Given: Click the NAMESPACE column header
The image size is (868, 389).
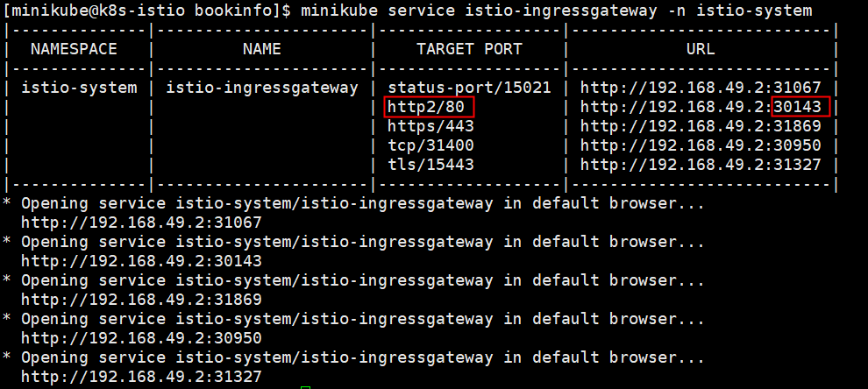Looking at the screenshot, I should pos(74,49).
